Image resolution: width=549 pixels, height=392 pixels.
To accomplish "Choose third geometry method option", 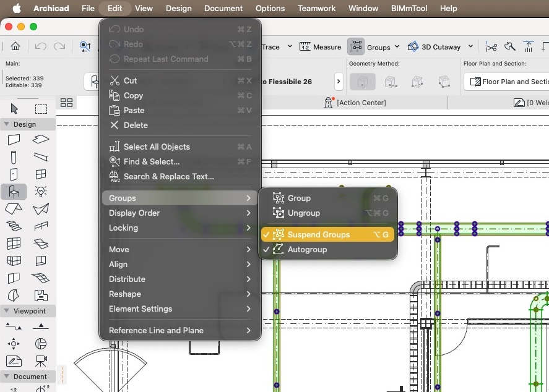I will point(417,82).
